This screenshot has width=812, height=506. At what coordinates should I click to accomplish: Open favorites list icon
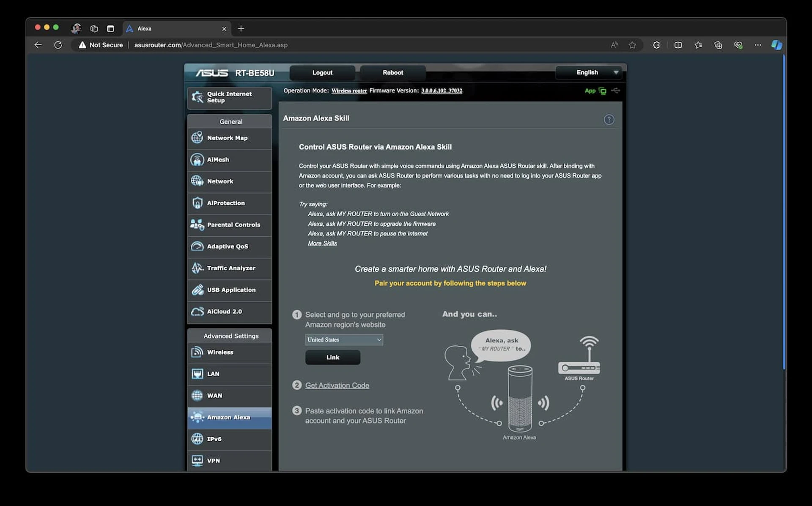click(698, 45)
